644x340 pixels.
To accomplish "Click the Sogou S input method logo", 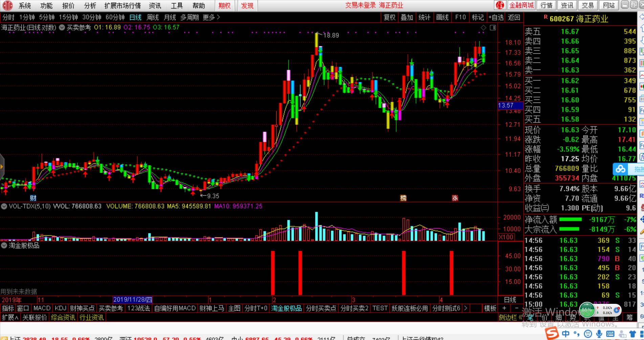I will point(552,334).
